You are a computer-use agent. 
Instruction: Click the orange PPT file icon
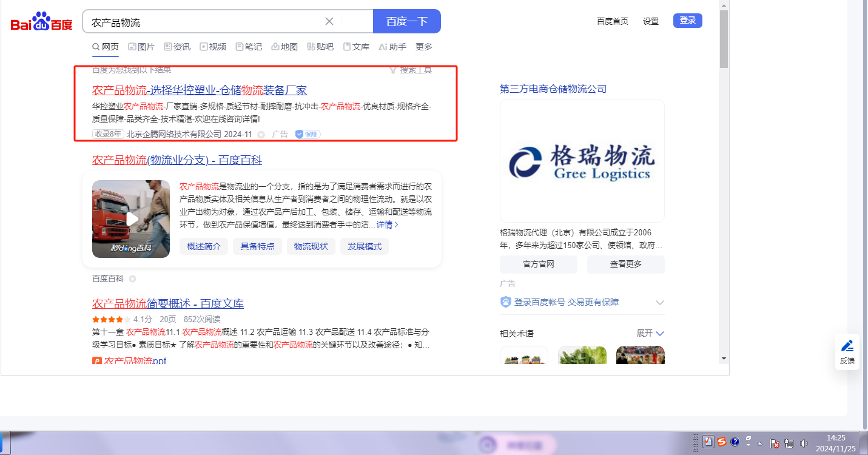coord(97,361)
